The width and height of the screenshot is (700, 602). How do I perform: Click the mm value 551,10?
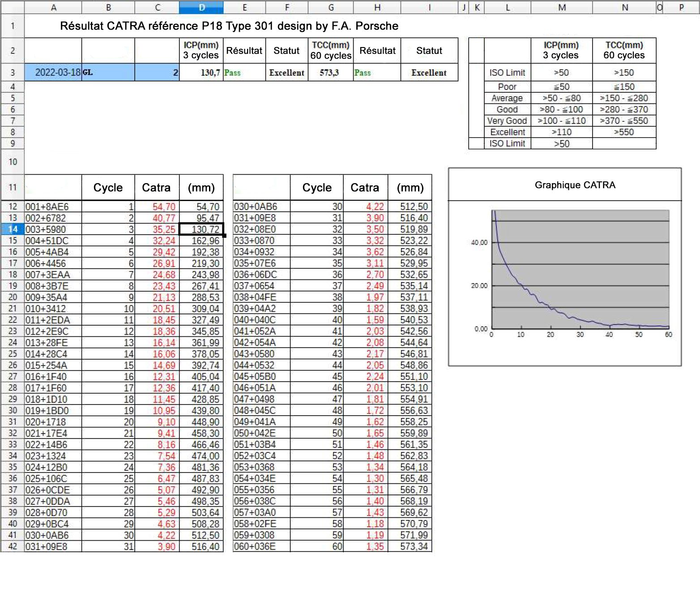coord(410,376)
